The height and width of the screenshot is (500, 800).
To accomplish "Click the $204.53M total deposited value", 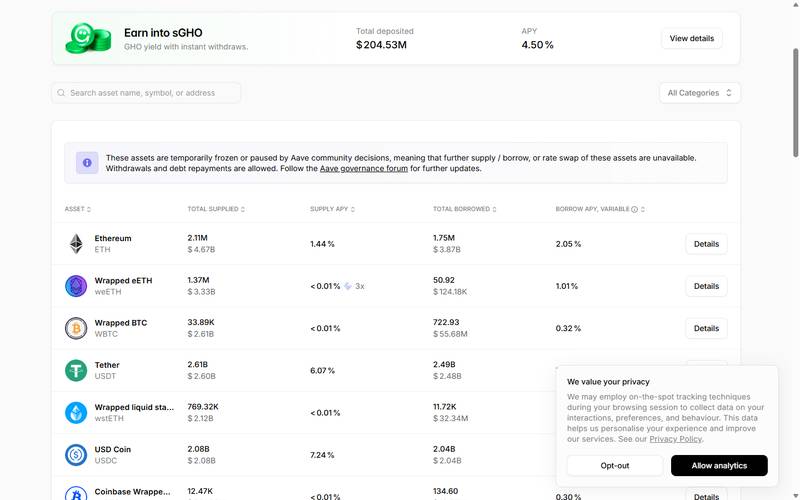I will coord(381,45).
